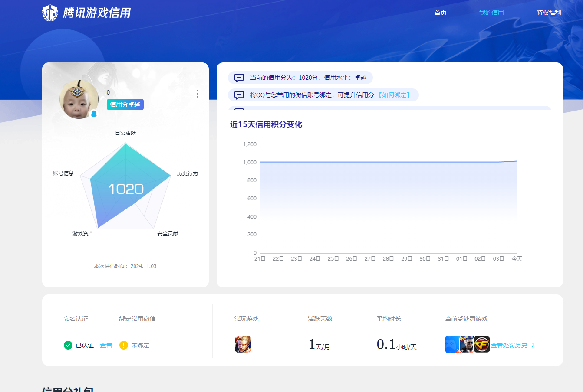Viewport: 583px width, 392px height.
Task: Click the 实名认证 heading
Action: pos(76,319)
